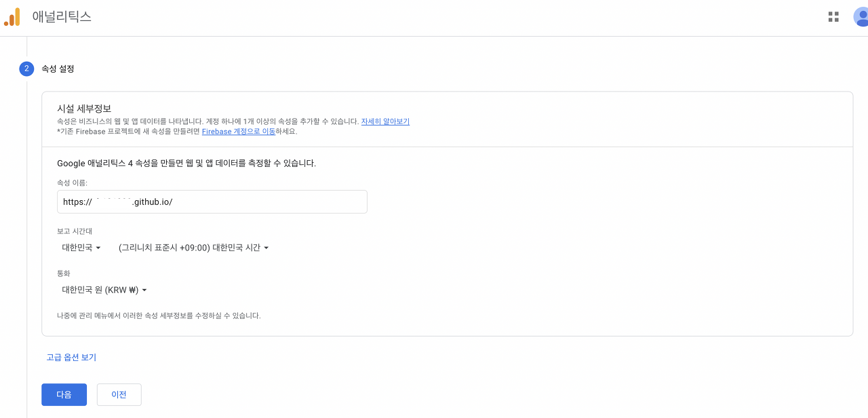Click the blue step 2 indicator badge
The width and height of the screenshot is (868, 418).
25,69
